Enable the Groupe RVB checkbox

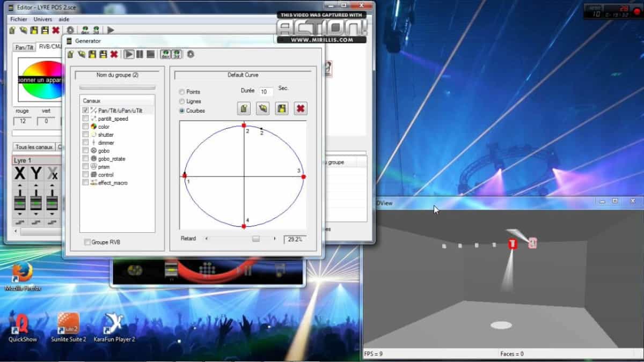click(x=87, y=242)
